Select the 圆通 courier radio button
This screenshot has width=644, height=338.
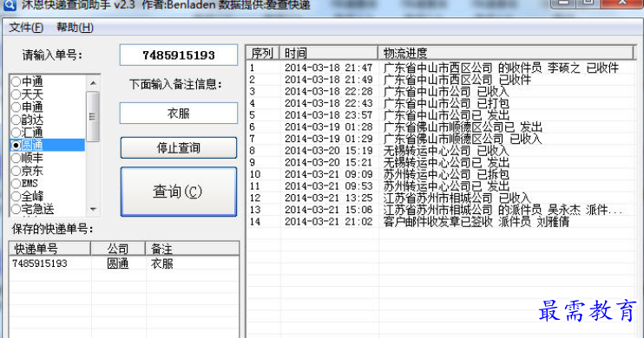click(16, 146)
